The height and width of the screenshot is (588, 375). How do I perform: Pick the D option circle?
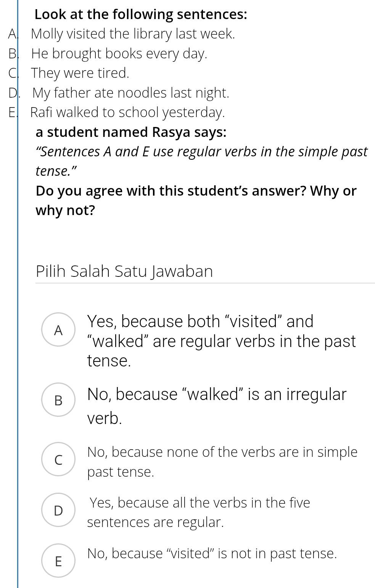pos(58,510)
